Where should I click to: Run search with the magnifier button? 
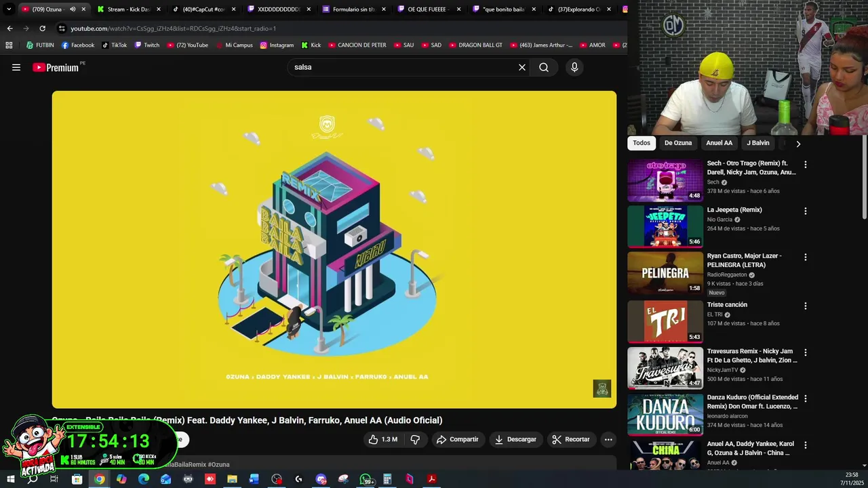pyautogui.click(x=544, y=67)
